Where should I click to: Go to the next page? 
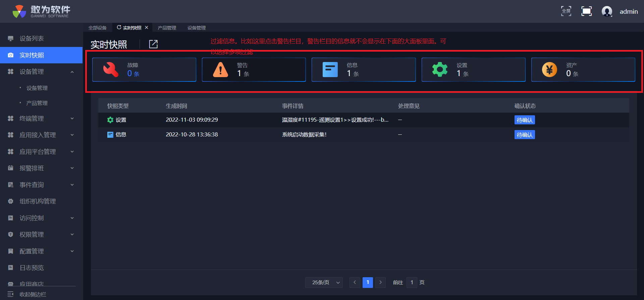click(x=380, y=283)
